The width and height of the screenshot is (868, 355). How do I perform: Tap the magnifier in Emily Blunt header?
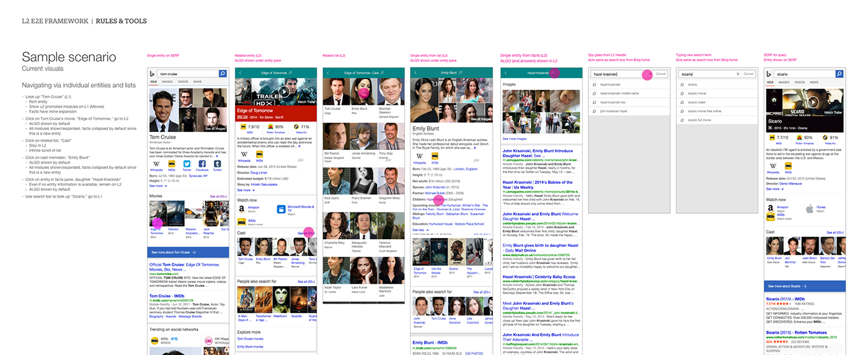click(461, 73)
